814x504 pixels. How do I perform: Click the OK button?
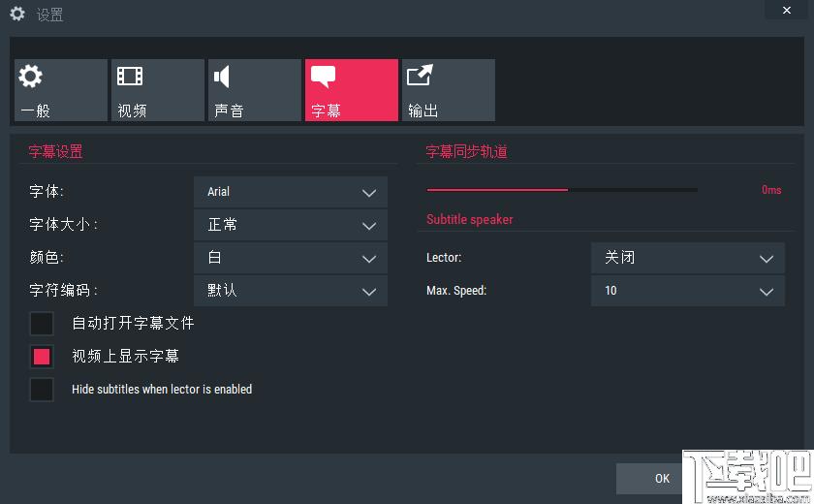pos(662,479)
